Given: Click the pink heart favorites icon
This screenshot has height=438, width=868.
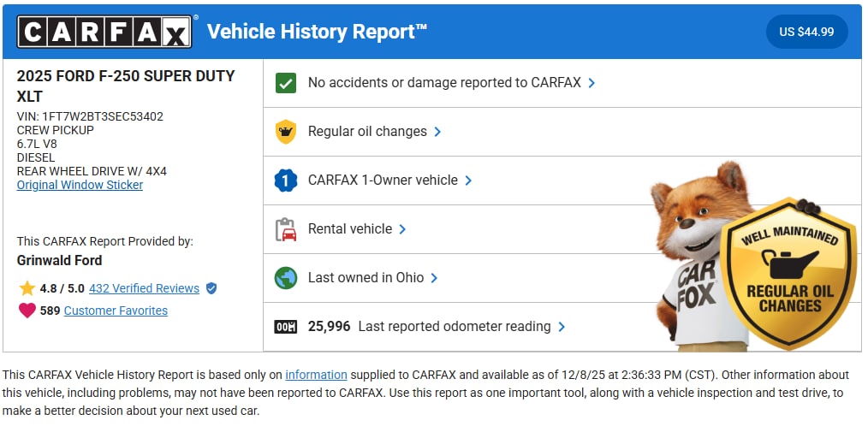Looking at the screenshot, I should pos(27,311).
